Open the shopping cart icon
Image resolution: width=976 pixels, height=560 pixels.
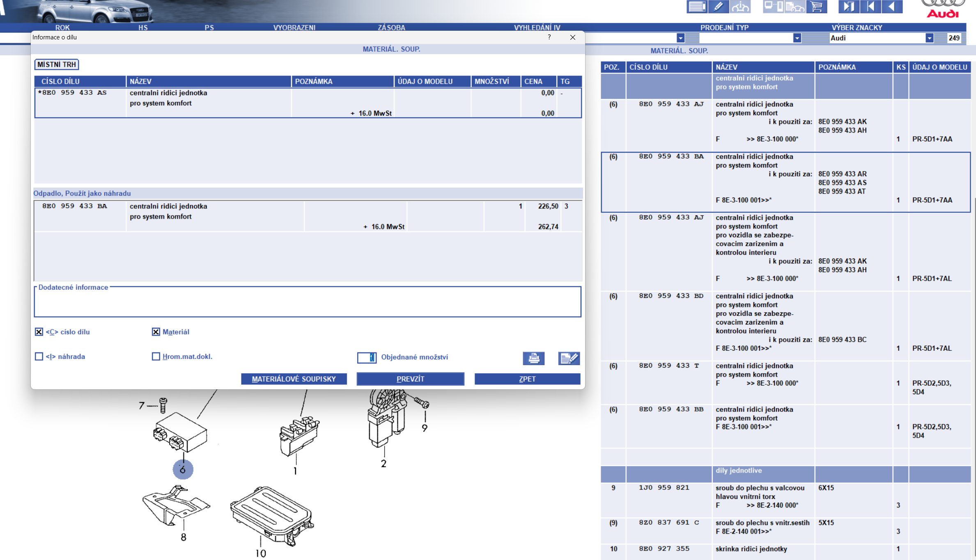(816, 7)
